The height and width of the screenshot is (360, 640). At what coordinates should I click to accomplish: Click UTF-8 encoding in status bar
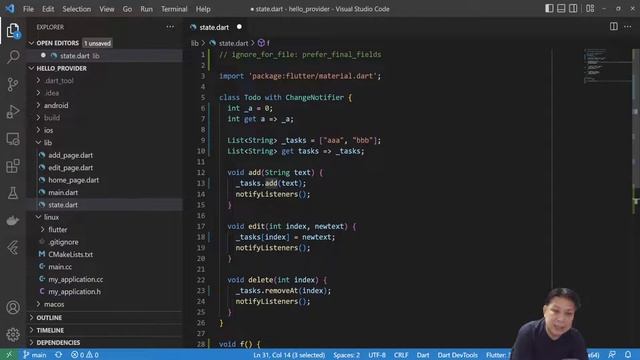(x=377, y=355)
